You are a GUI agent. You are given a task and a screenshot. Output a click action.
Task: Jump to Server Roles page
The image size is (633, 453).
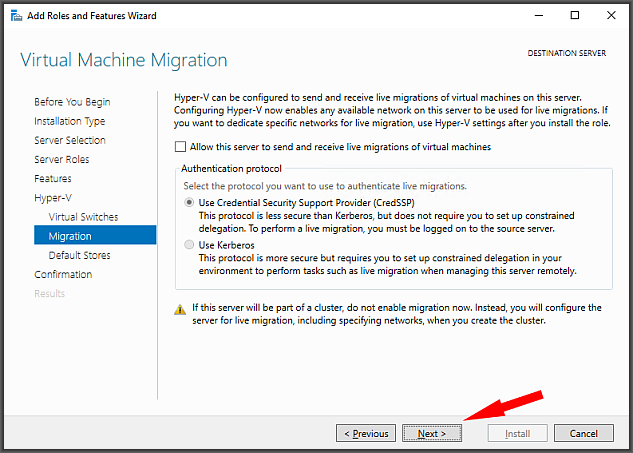[x=62, y=159]
